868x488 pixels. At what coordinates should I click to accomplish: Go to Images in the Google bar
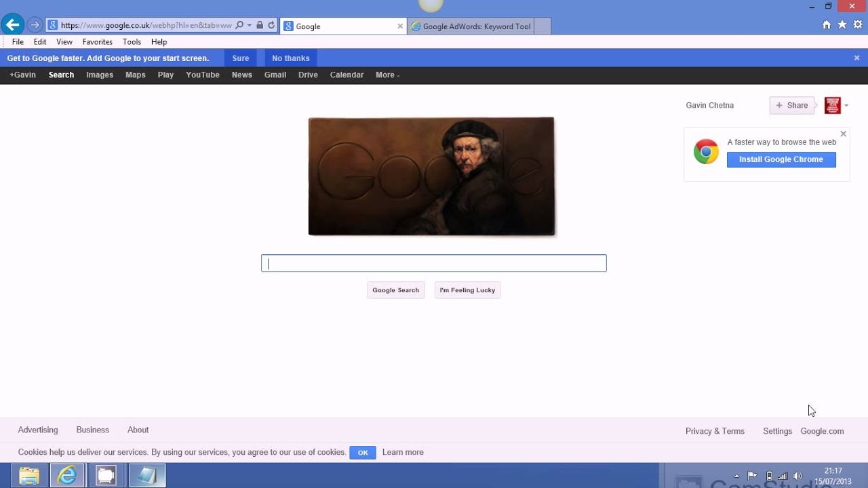(100, 75)
